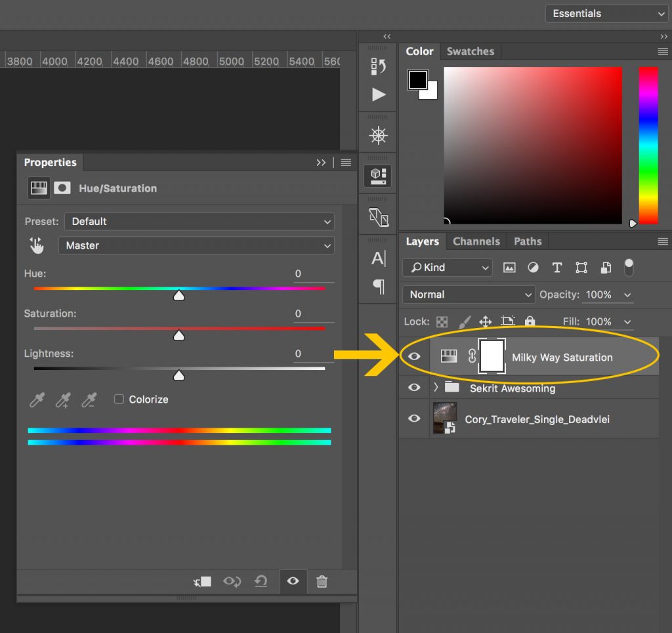Image resolution: width=672 pixels, height=633 pixels.
Task: Open the Character panel
Action: [377, 258]
